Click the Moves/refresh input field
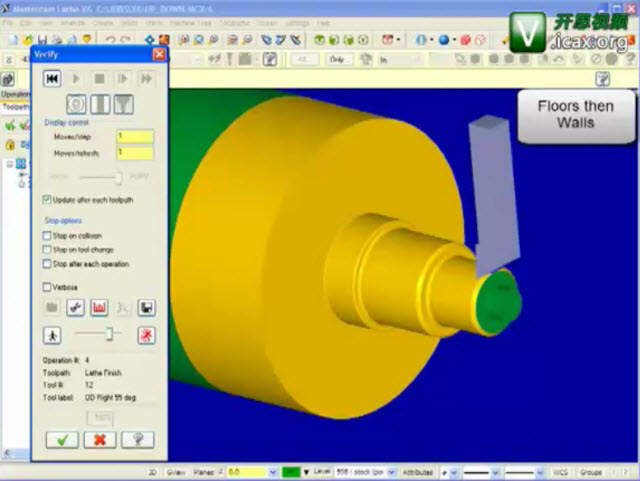 pyautogui.click(x=135, y=153)
